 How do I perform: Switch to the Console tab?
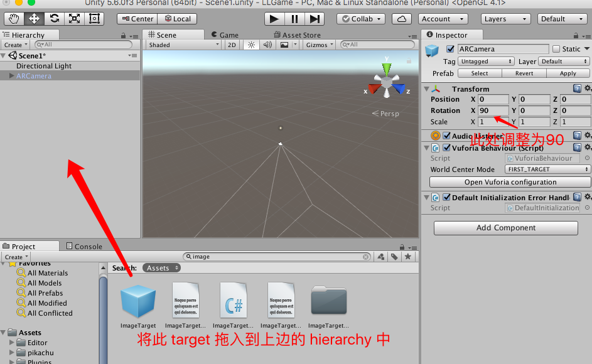[85, 246]
